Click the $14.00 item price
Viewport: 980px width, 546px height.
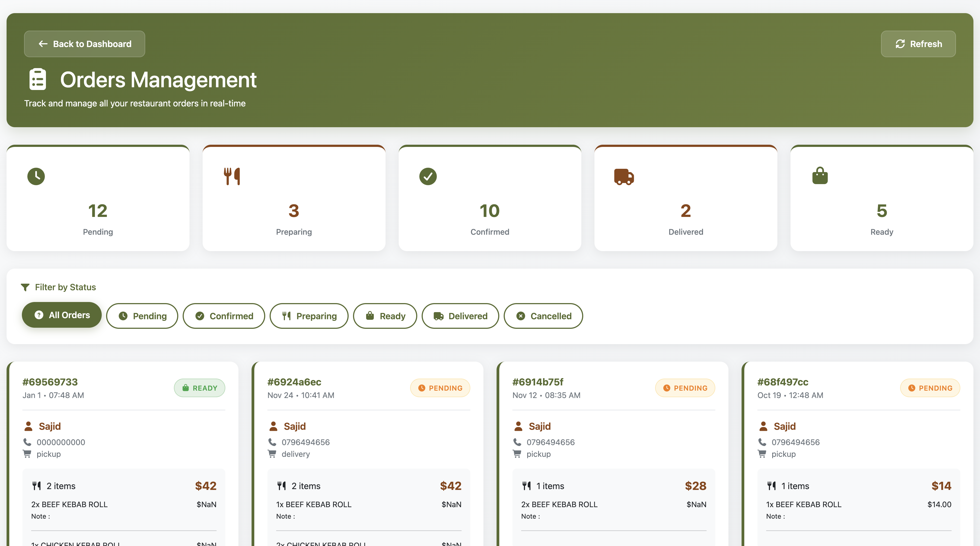point(939,504)
